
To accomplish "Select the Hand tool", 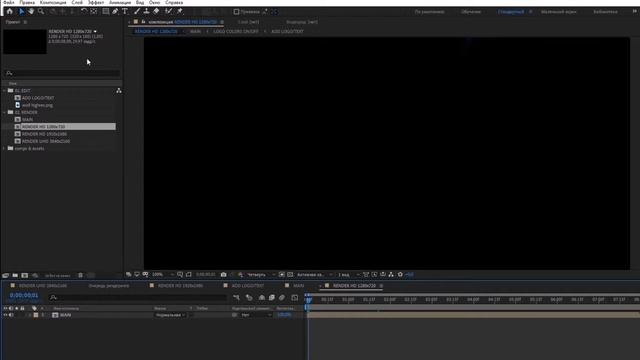I will 31,11.
